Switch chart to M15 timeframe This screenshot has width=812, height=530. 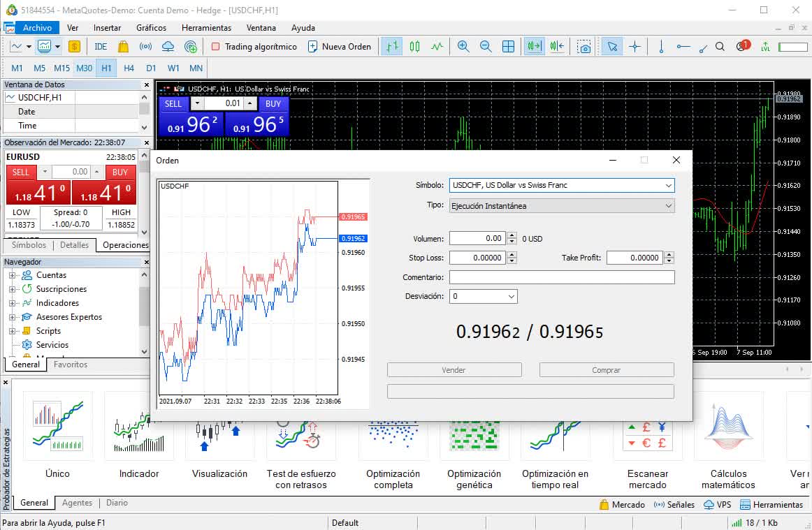(x=61, y=68)
